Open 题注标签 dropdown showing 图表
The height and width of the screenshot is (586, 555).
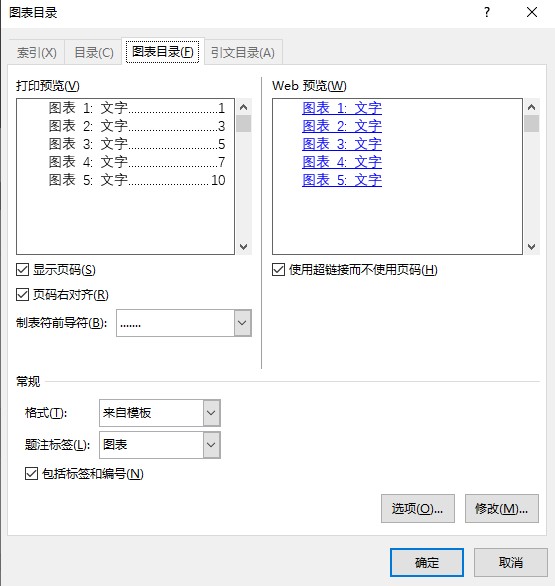click(x=212, y=445)
